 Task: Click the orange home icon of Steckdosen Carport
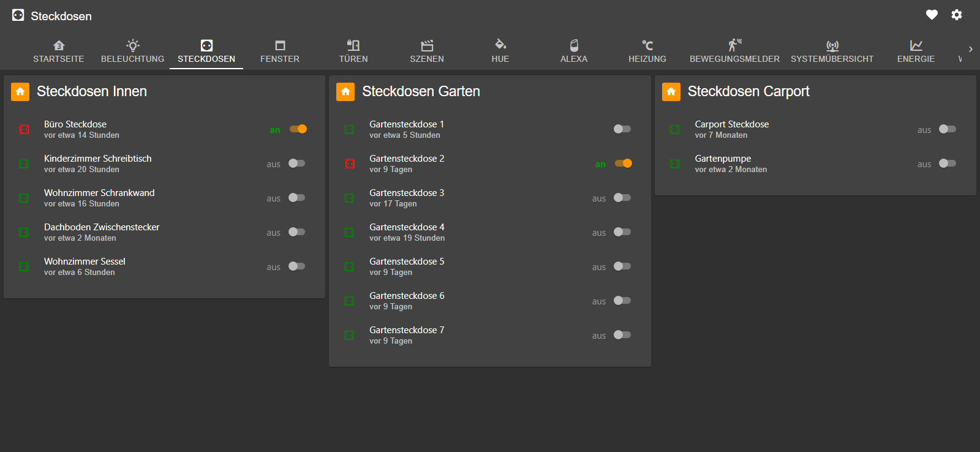pyautogui.click(x=671, y=92)
